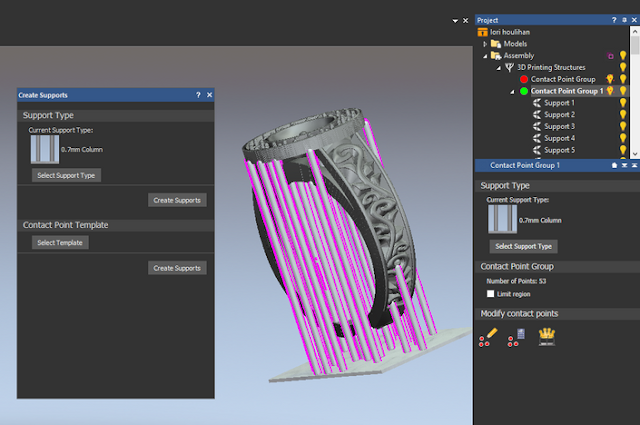Click the collapse-down icon in Contact Point Group 1 header
Viewport: 640px width, 425px height.
click(624, 165)
